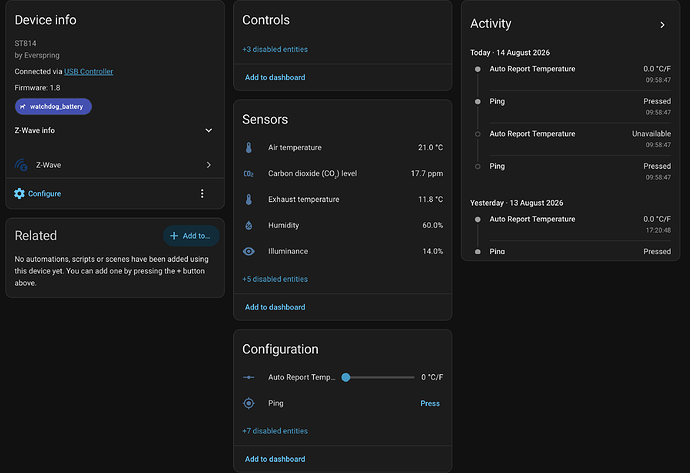Open the Illuminance sensor row

(343, 251)
